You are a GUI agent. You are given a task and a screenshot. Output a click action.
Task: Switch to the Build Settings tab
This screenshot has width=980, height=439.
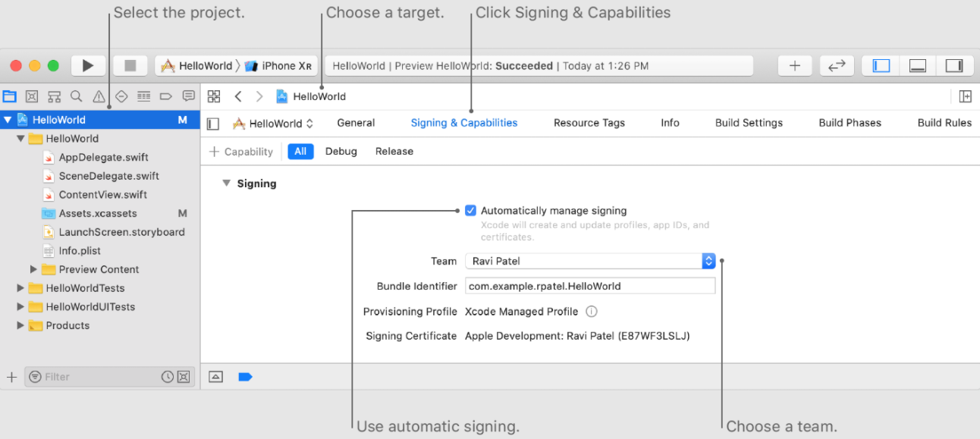tap(749, 123)
